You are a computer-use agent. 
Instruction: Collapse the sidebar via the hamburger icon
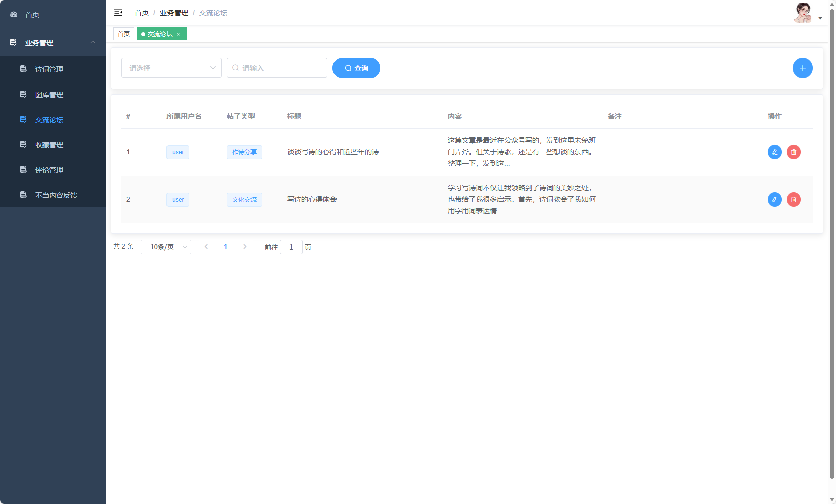tap(118, 12)
